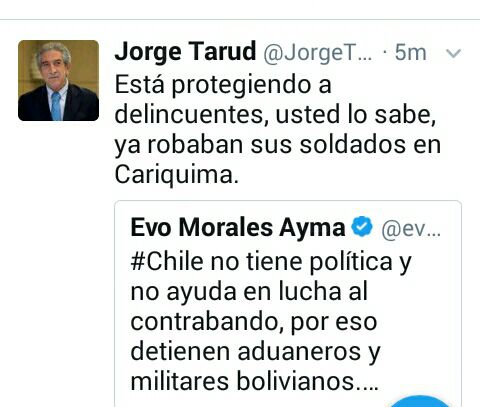Select the line "Está protegiendo a"
The width and height of the screenshot is (480, 407).
coord(223,85)
